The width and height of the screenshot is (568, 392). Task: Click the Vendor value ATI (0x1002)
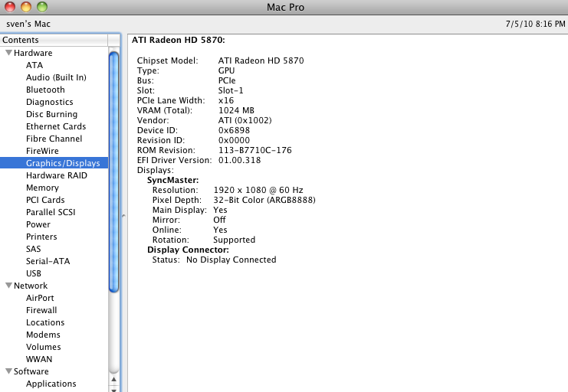[x=245, y=120]
